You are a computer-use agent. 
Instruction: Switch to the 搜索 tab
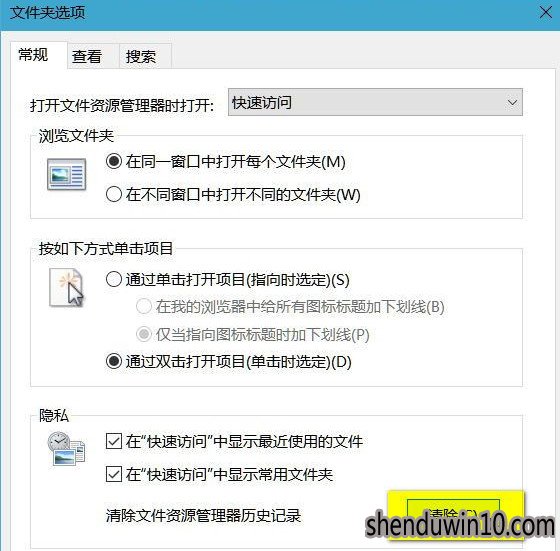[141, 56]
